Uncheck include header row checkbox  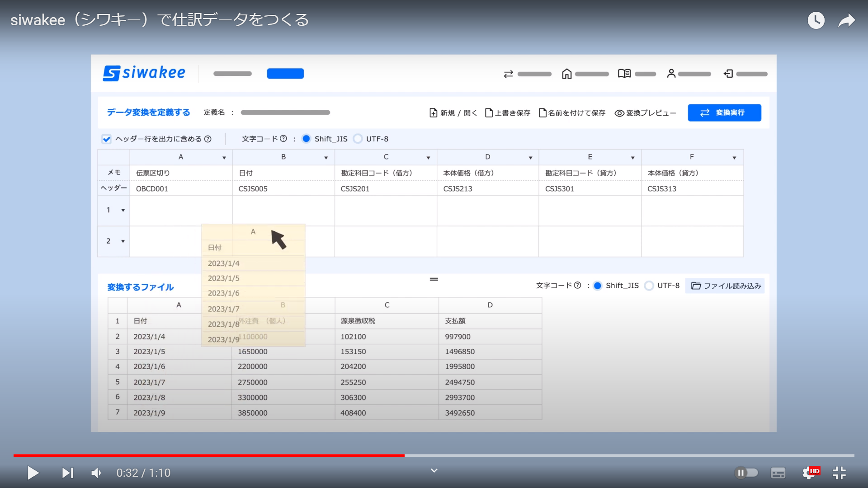click(107, 139)
